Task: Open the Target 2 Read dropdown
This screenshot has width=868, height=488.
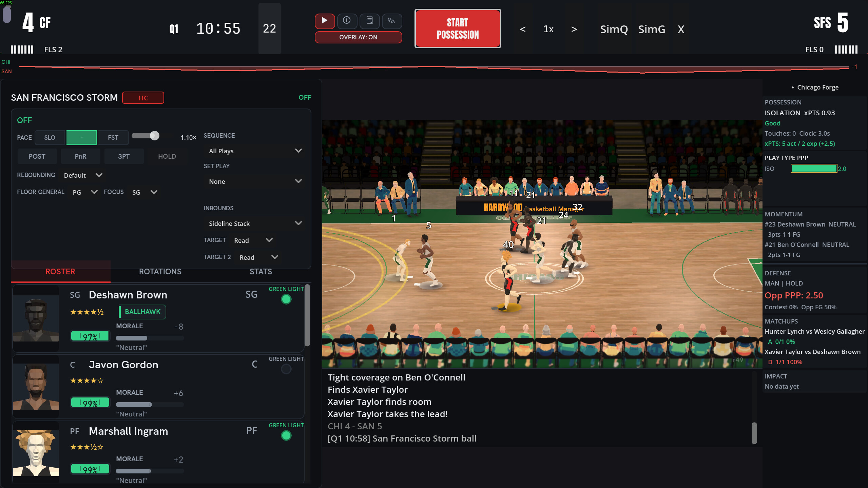Action: pyautogui.click(x=258, y=257)
